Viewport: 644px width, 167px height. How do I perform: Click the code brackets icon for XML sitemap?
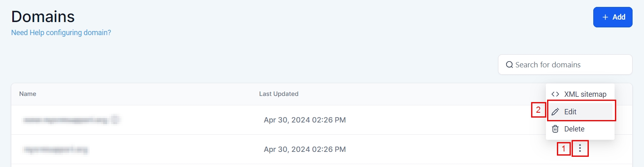[555, 94]
